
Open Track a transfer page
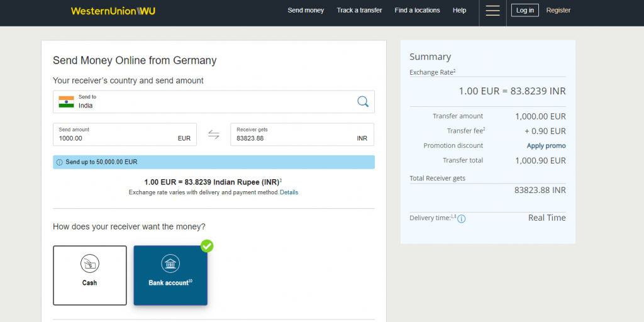pyautogui.click(x=359, y=10)
